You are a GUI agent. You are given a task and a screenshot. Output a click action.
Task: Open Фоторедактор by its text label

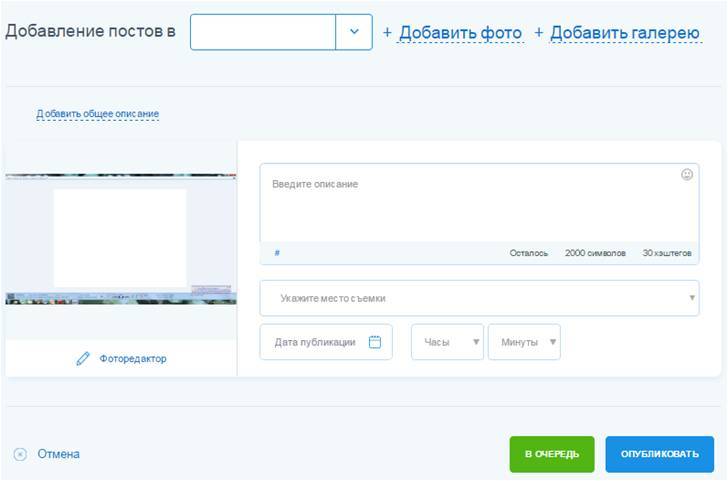point(133,358)
